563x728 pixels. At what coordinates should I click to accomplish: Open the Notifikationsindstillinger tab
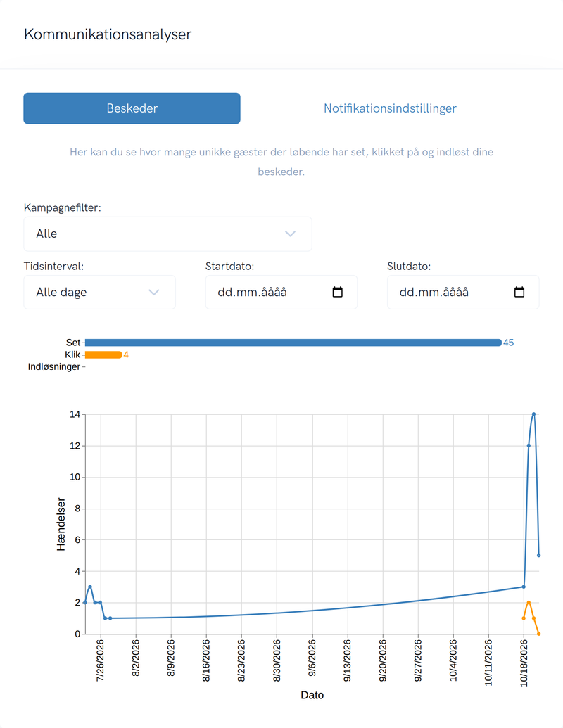[x=390, y=108]
